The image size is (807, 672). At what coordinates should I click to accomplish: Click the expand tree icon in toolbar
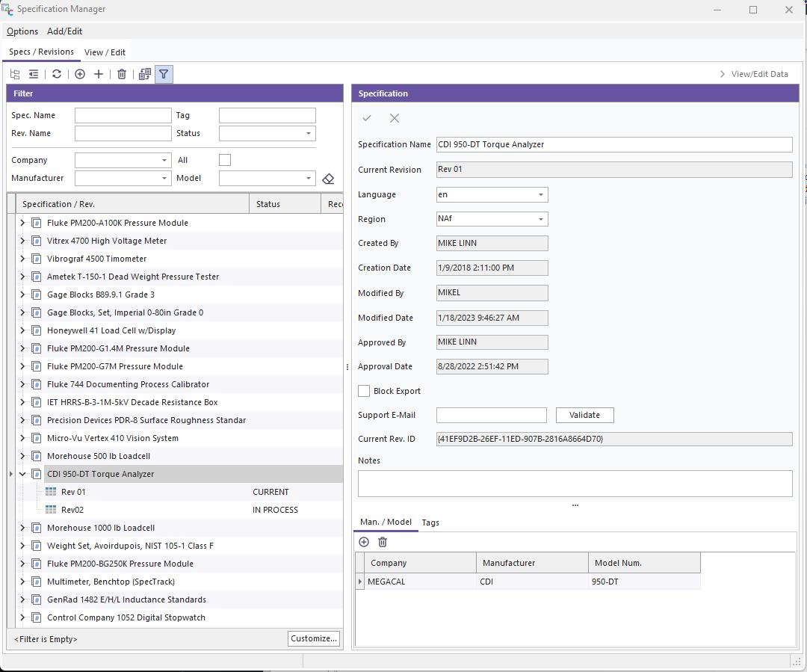pyautogui.click(x=15, y=74)
